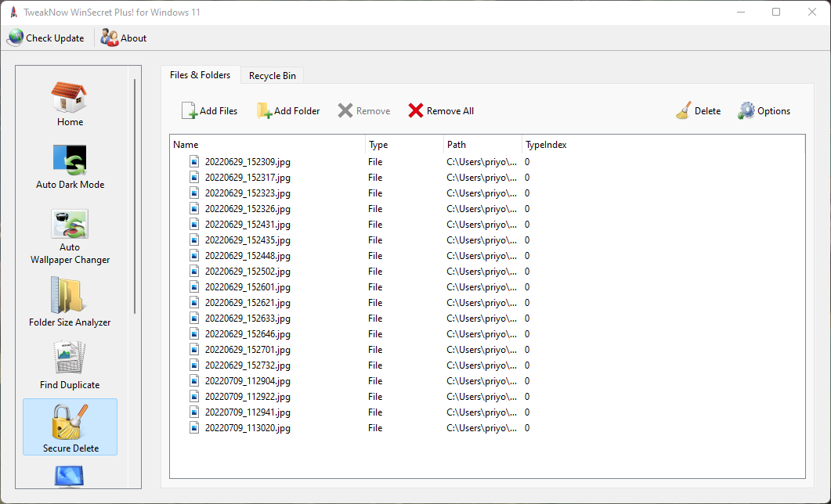831x504 pixels.
Task: Select file 20220629_152502.jpg
Action: click(247, 272)
